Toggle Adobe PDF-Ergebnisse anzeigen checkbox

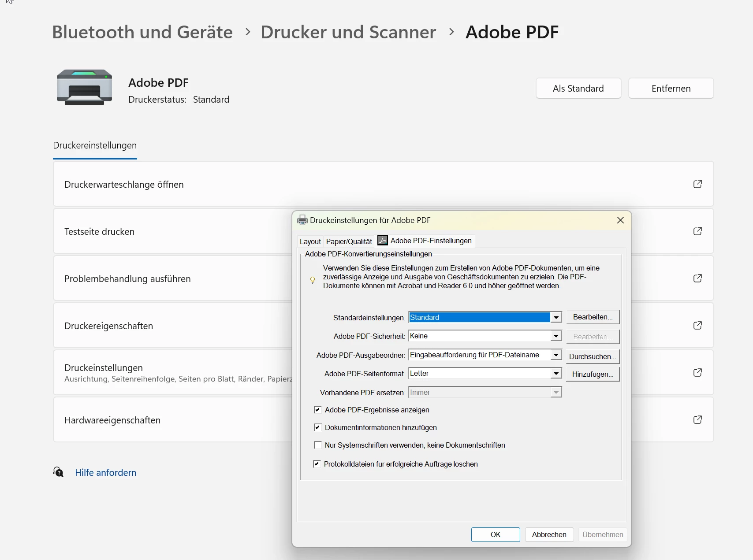pyautogui.click(x=317, y=410)
